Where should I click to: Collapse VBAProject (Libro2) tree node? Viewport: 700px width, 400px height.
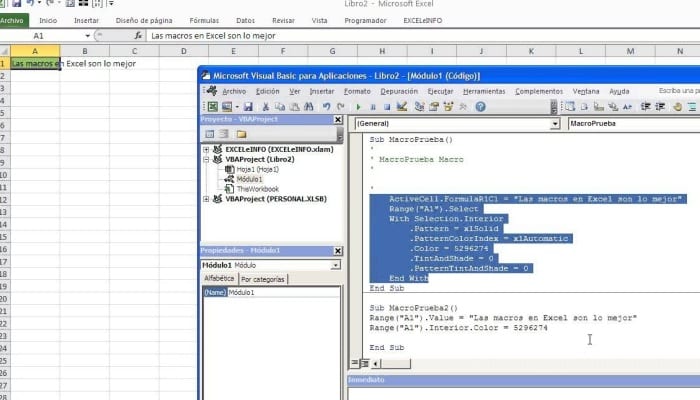(206, 159)
